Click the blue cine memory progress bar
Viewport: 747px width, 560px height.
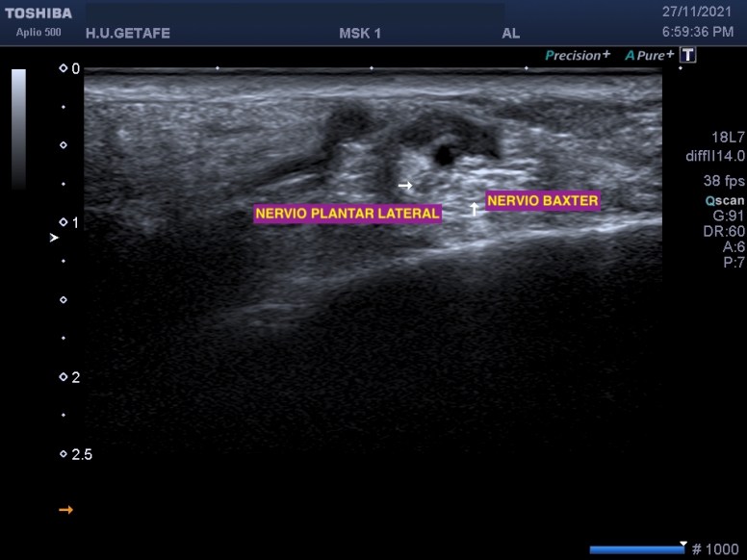tap(636, 549)
